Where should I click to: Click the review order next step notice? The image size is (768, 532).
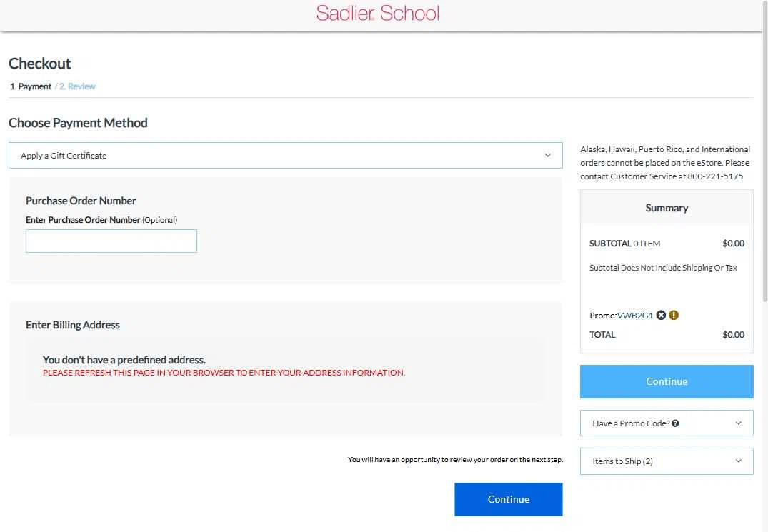coord(456,460)
